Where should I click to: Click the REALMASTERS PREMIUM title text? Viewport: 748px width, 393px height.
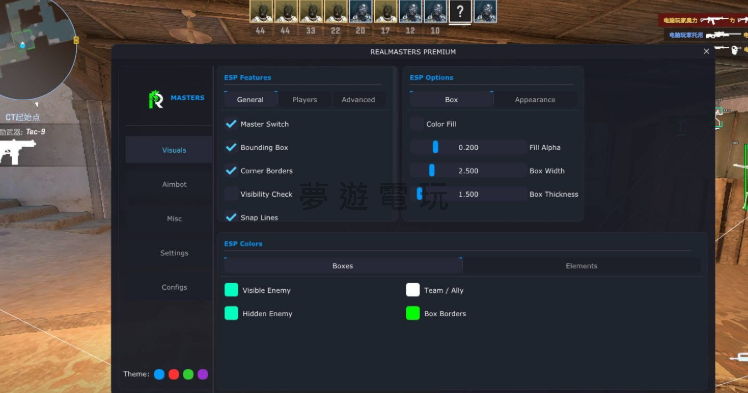tap(413, 52)
